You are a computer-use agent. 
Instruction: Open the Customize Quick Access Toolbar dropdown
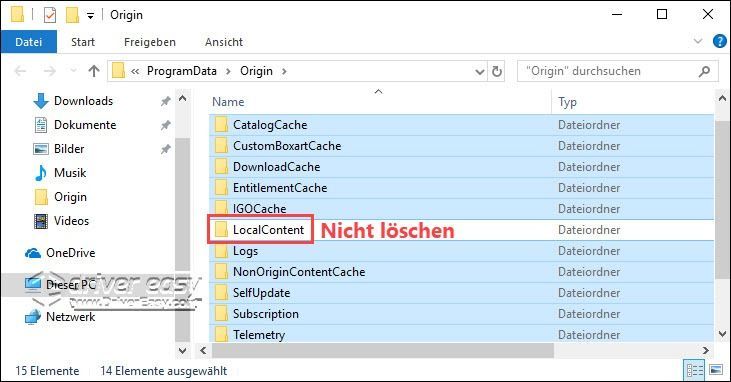pos(90,15)
